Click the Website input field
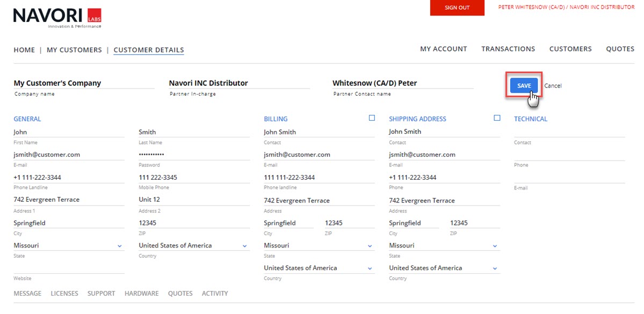Image resolution: width=644 pixels, height=314 pixels. pyautogui.click(x=69, y=268)
